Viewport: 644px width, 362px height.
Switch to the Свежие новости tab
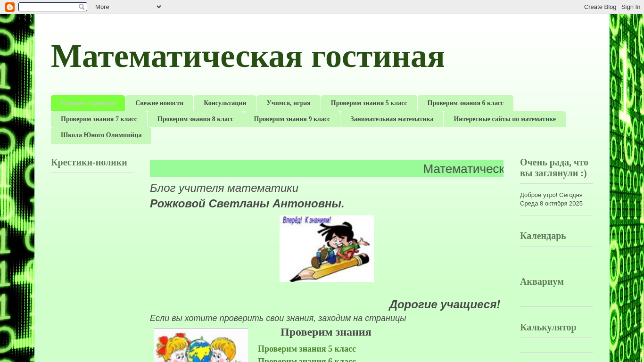[159, 103]
